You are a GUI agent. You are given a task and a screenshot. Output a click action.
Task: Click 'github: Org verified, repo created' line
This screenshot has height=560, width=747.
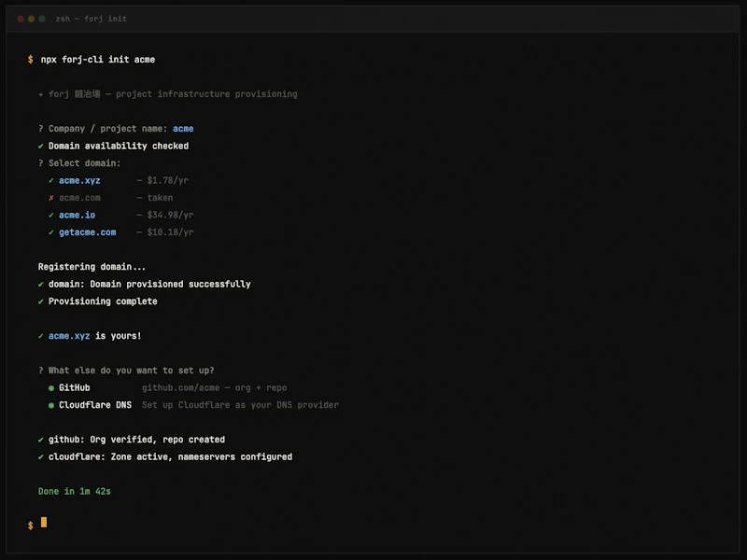tap(132, 440)
